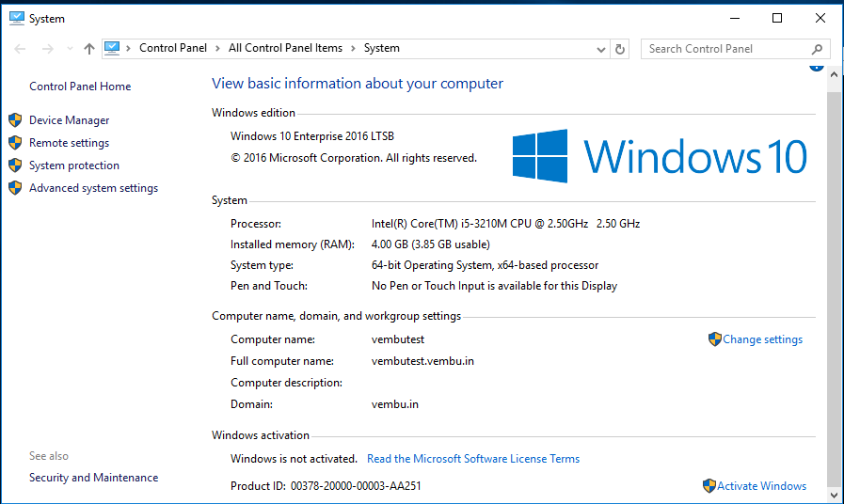The height and width of the screenshot is (504, 844).
Task: Open Advanced system settings
Action: click(93, 188)
